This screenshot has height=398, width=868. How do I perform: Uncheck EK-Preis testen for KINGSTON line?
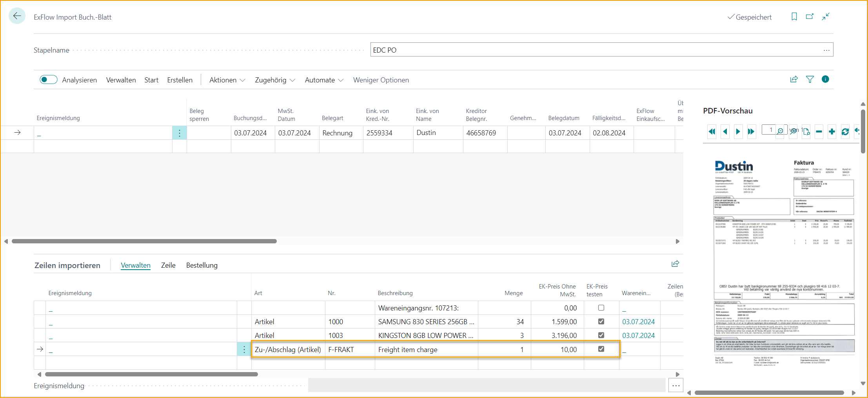[601, 335]
